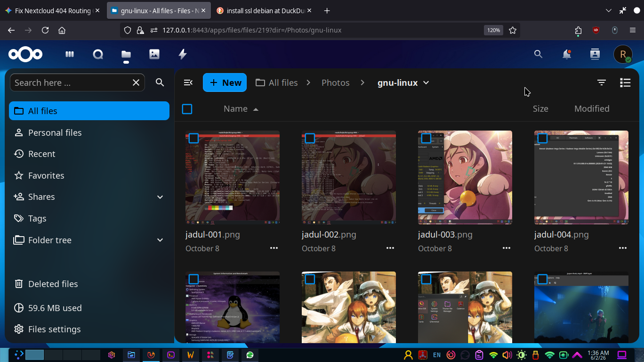Reload the page in browser

pyautogui.click(x=45, y=30)
